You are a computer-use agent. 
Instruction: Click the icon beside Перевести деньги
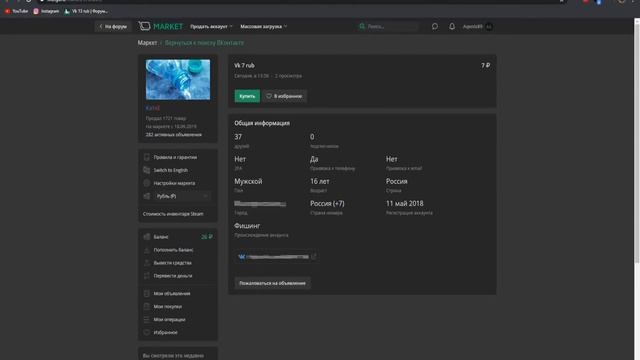pyautogui.click(x=147, y=276)
